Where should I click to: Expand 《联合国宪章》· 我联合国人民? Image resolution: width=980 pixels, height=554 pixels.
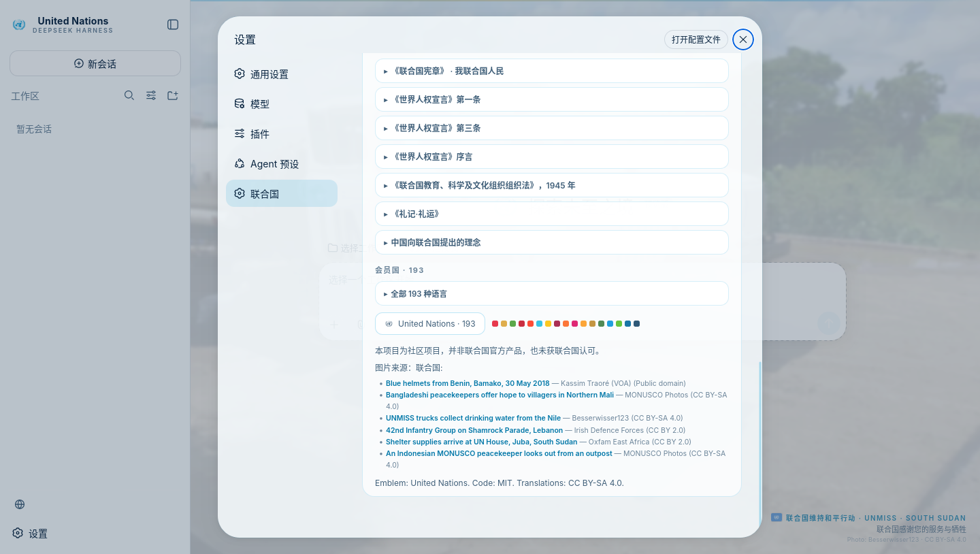(x=552, y=71)
